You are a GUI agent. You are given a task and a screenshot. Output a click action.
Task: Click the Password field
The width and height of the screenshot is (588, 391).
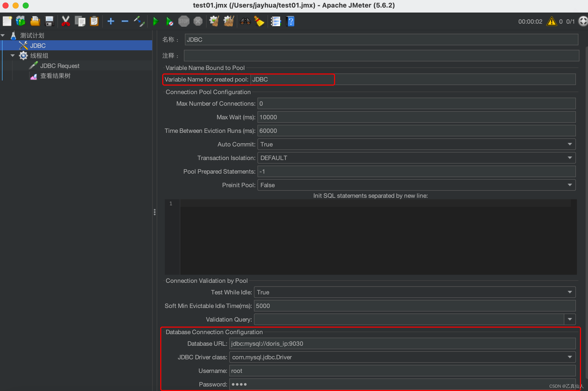pyautogui.click(x=402, y=384)
